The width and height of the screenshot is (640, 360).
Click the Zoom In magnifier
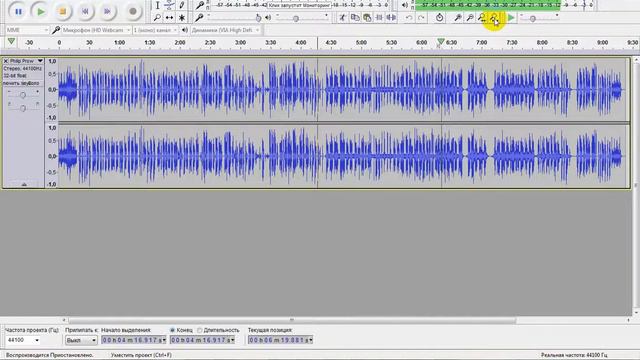pyautogui.click(x=458, y=18)
